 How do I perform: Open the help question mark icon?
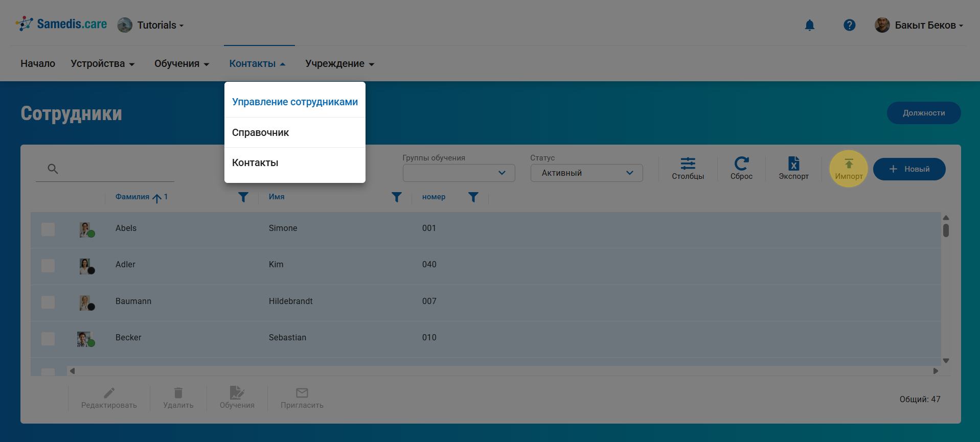849,25
